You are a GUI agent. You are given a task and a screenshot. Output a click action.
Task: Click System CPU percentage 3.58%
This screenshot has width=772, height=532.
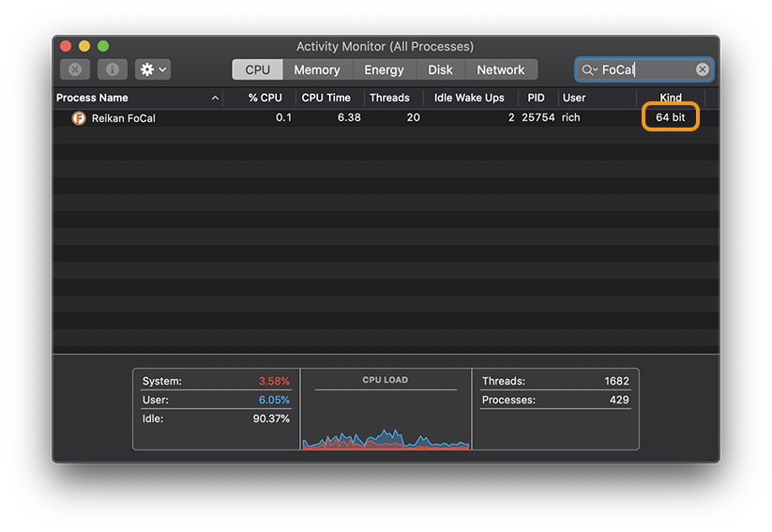tap(274, 381)
